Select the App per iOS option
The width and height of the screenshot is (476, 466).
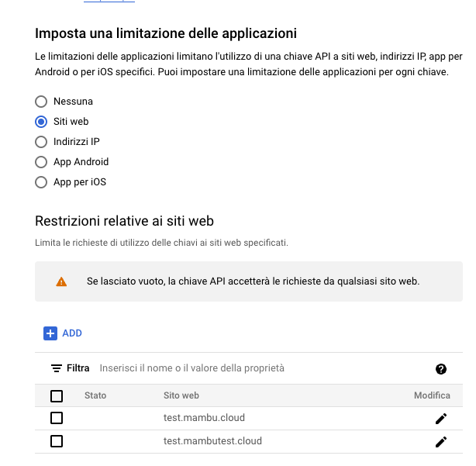pyautogui.click(x=41, y=182)
